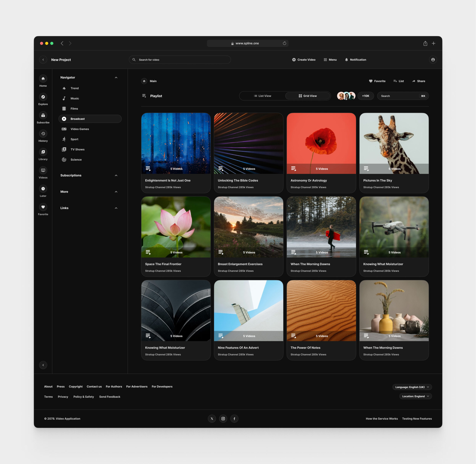Open the Space The Final Frontier lotus thumbnail
This screenshot has height=464, width=476.
pyautogui.click(x=176, y=227)
